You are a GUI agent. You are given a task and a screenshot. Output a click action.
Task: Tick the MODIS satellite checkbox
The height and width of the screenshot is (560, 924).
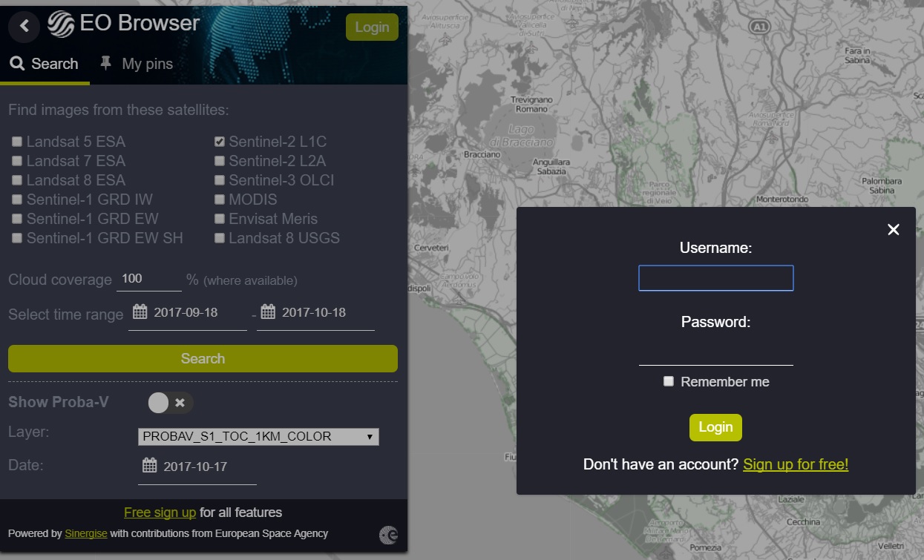(x=220, y=199)
